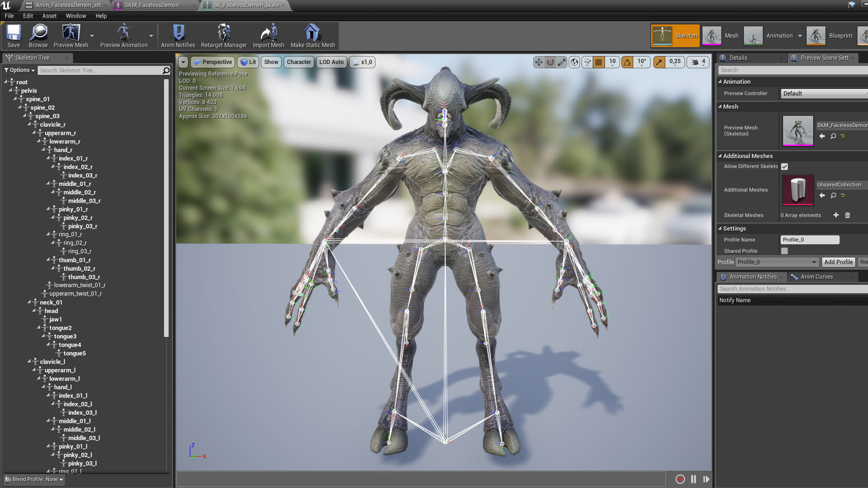Click the Search Skeleton Tree input field
Viewport: 868px width, 488px height.
(99, 70)
